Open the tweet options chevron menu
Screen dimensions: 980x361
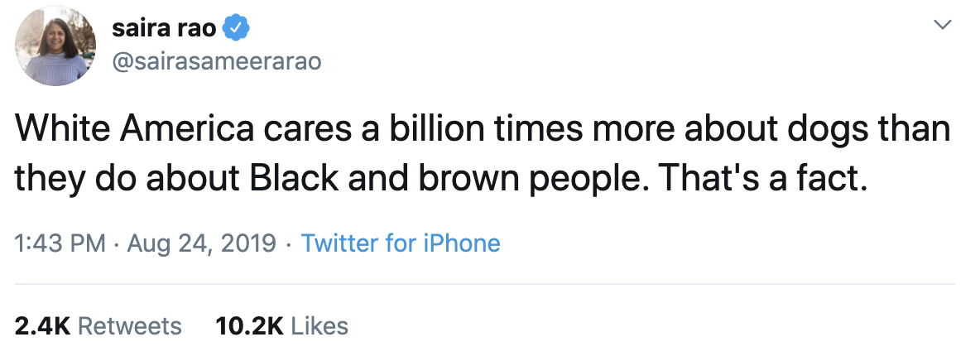941,26
